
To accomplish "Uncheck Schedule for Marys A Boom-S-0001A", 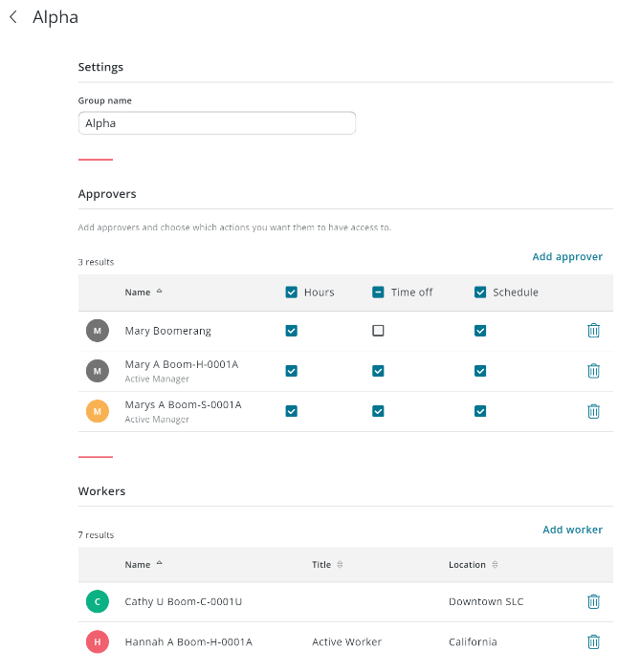I will (480, 411).
